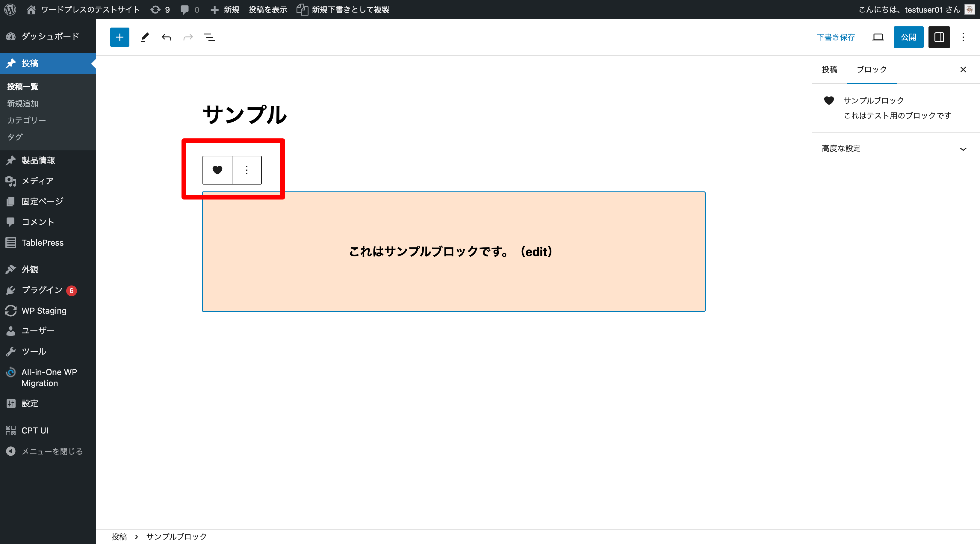Click the WordPress logo in admin bar
The image size is (980, 544).
10,10
